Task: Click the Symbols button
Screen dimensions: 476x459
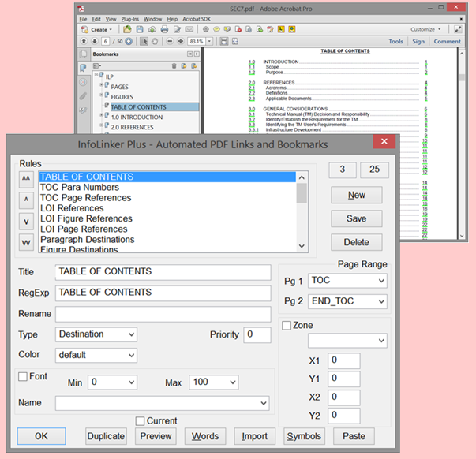Action: tap(304, 436)
